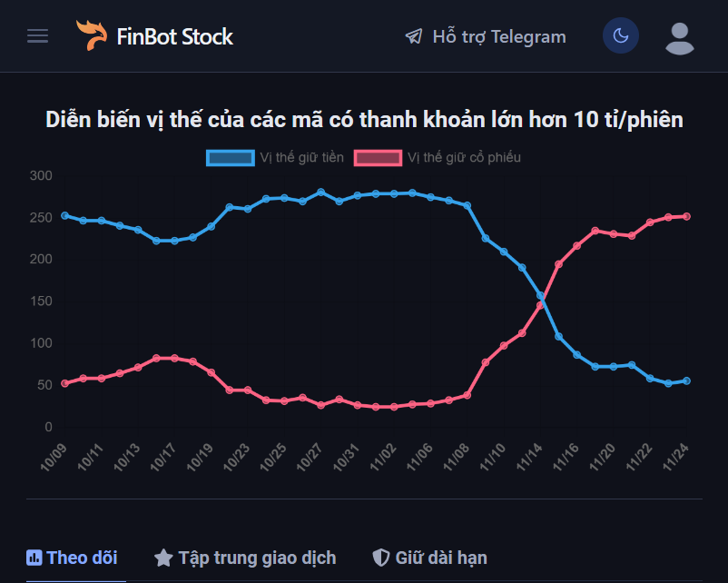This screenshot has width=728, height=583.
Task: Switch to the Giữ dài hạn tab
Action: click(429, 558)
